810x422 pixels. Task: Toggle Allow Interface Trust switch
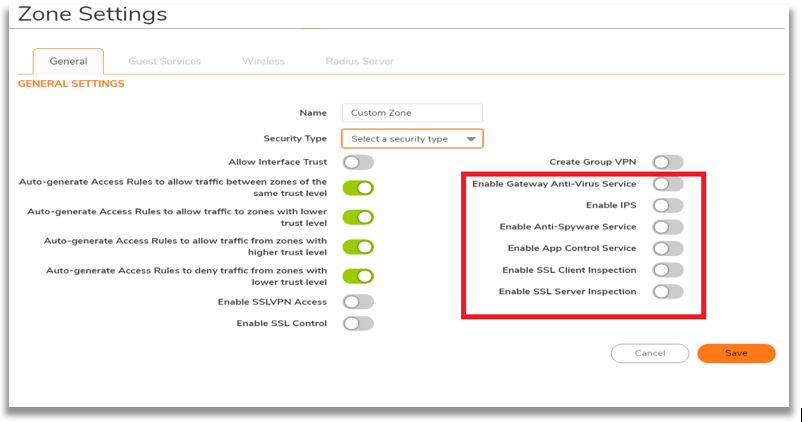(358, 162)
